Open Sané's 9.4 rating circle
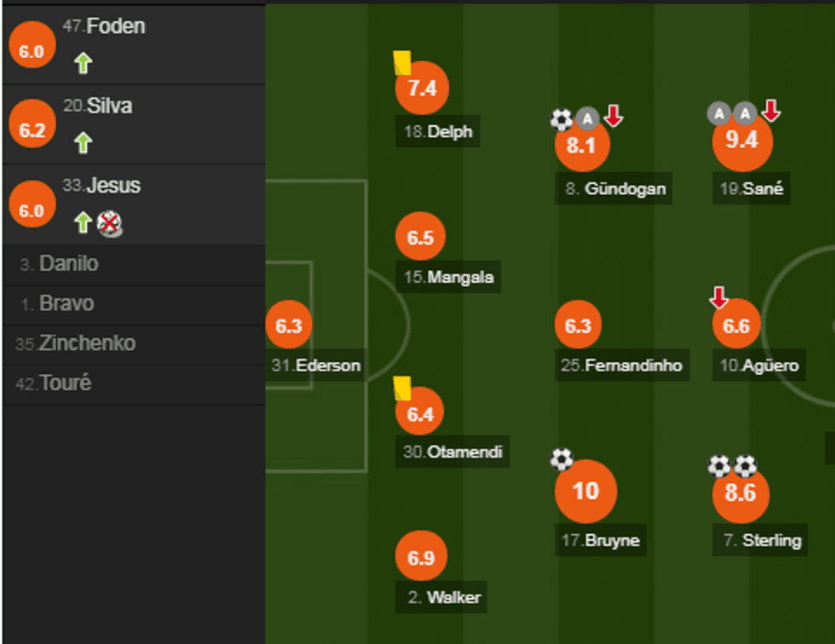Image resolution: width=835 pixels, height=644 pixels. 741,141
